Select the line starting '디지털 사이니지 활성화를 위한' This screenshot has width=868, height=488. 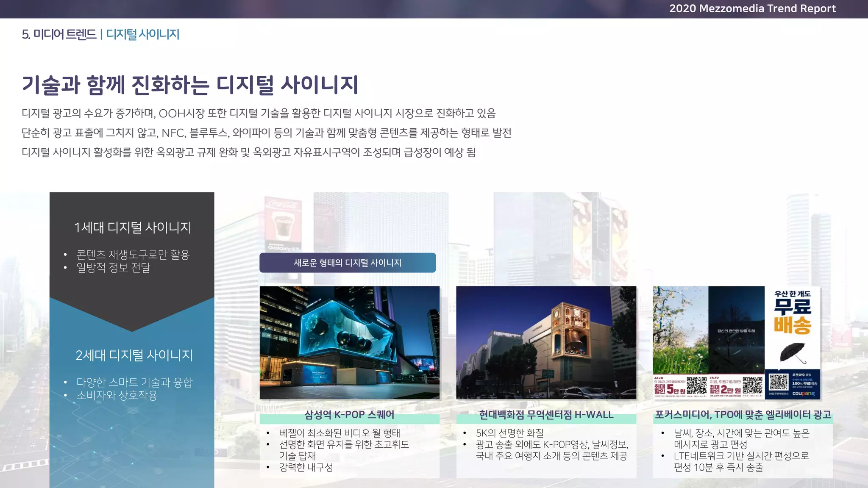[x=248, y=152]
